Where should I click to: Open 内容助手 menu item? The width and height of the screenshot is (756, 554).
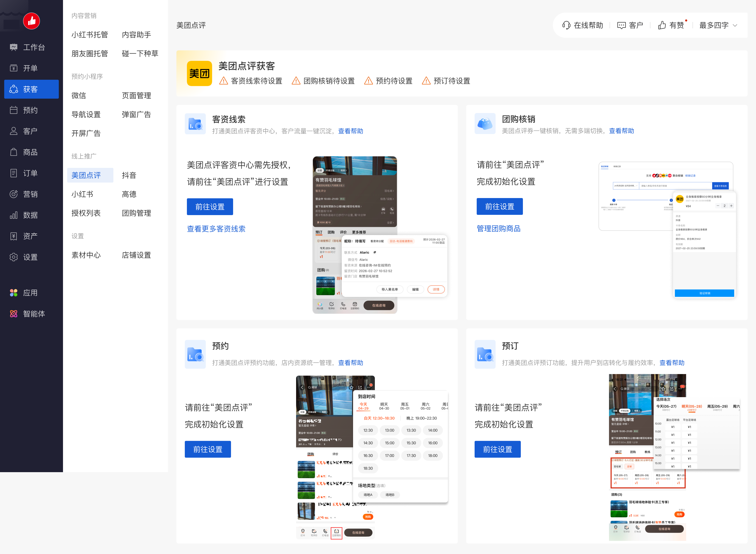click(x=136, y=35)
